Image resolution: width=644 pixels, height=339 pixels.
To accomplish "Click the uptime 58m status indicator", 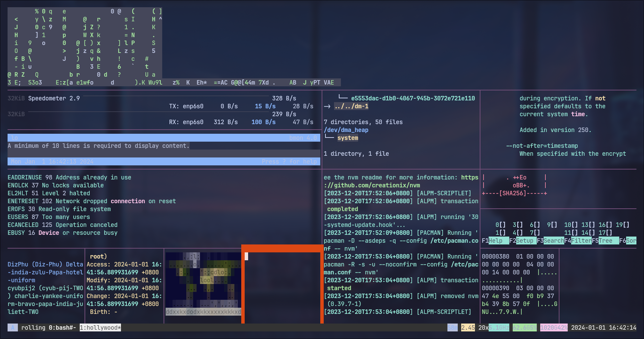I will [452, 328].
